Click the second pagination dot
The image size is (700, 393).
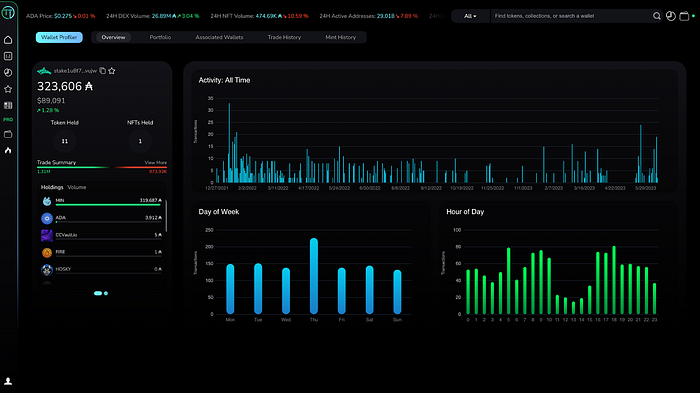pyautogui.click(x=106, y=293)
